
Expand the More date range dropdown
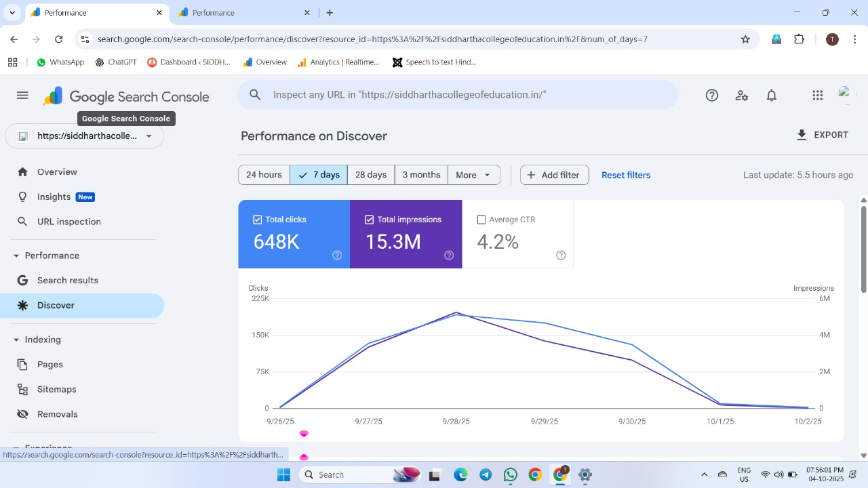(473, 175)
